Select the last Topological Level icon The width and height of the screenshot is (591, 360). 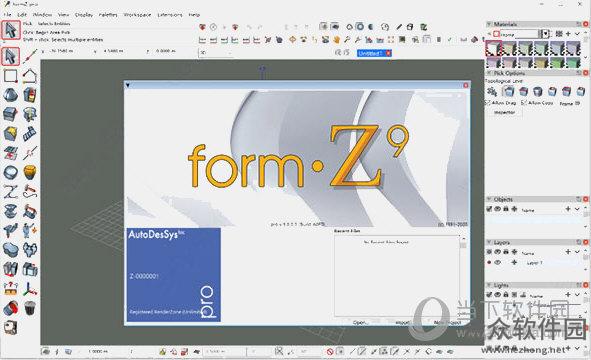click(x=581, y=91)
